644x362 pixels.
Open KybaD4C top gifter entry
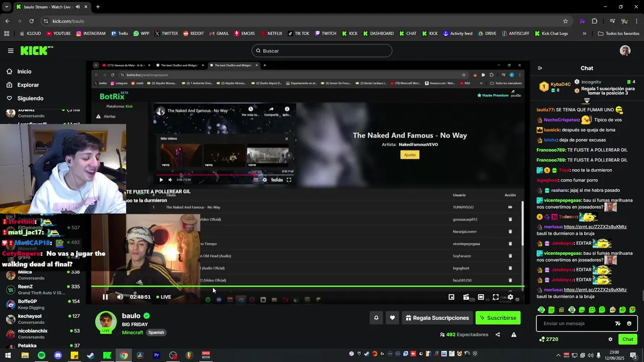(x=555, y=87)
